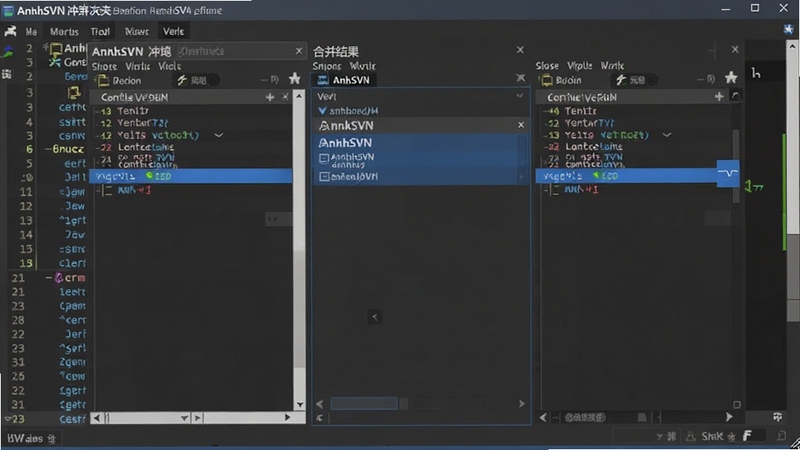Click the folder icon on code line 3
This screenshot has height=450, width=800.
point(74,92)
